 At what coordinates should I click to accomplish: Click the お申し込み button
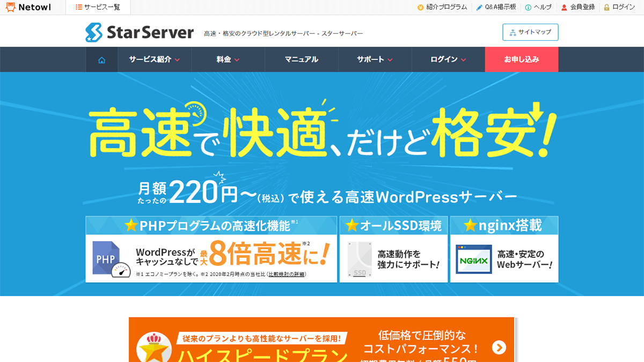(x=521, y=60)
